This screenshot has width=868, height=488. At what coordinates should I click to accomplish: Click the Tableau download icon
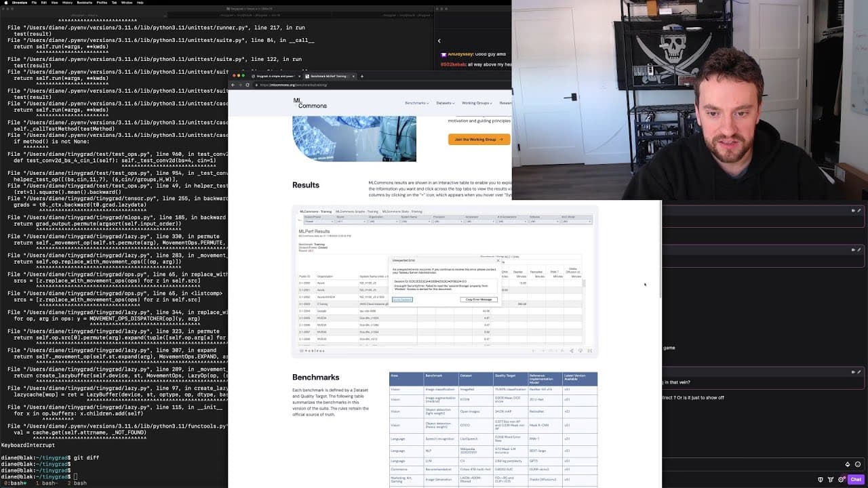click(x=580, y=350)
